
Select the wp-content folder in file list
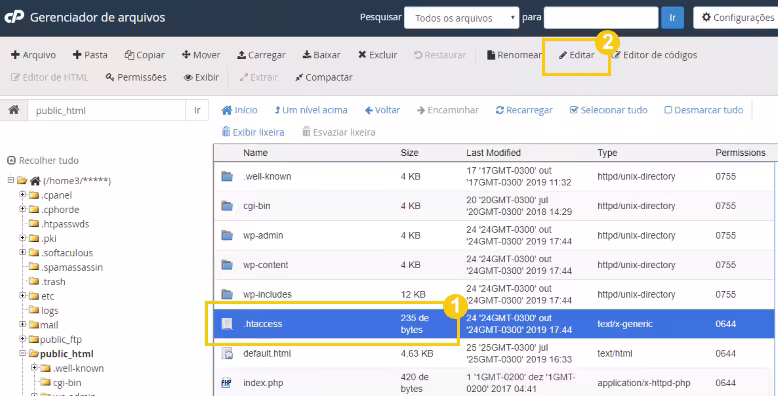click(265, 265)
